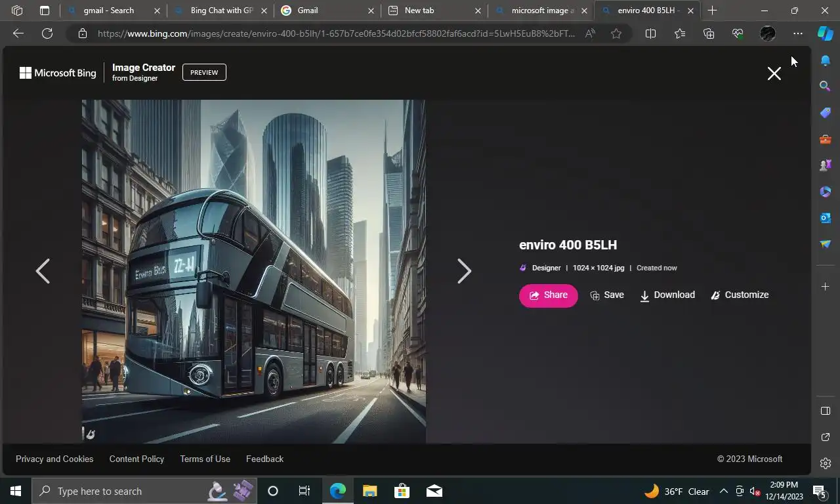The height and width of the screenshot is (504, 840).
Task: Open sidebar Shopping tag
Action: pos(826,113)
